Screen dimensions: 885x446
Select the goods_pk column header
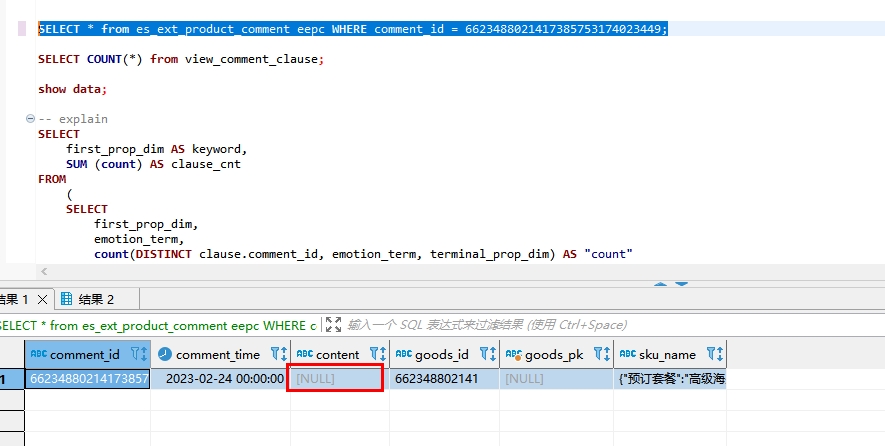557,354
